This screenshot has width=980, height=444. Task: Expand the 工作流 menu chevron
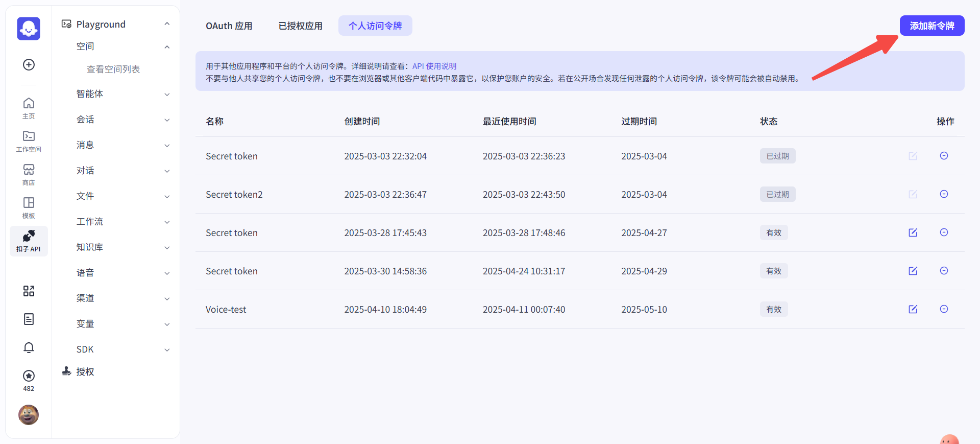tap(167, 222)
